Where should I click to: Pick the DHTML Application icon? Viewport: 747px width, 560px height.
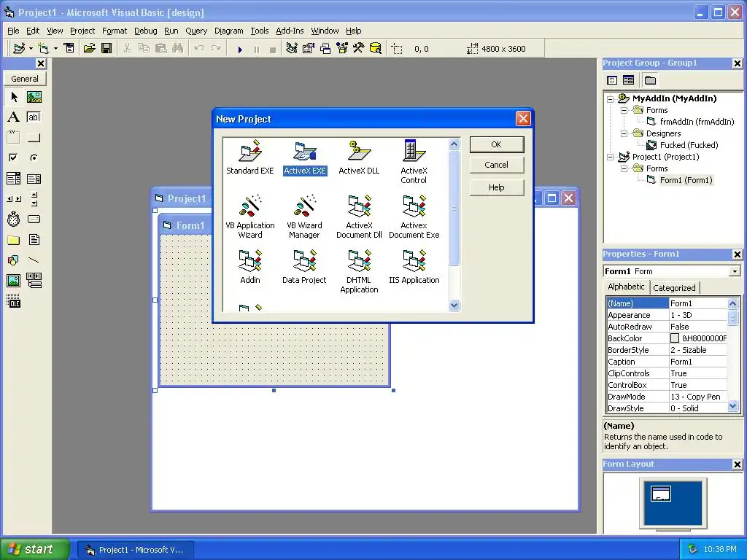(359, 271)
